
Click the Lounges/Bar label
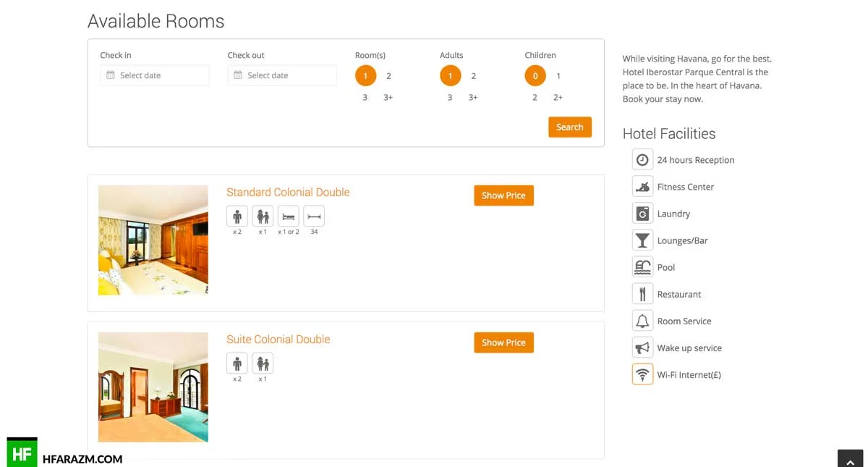tap(682, 240)
